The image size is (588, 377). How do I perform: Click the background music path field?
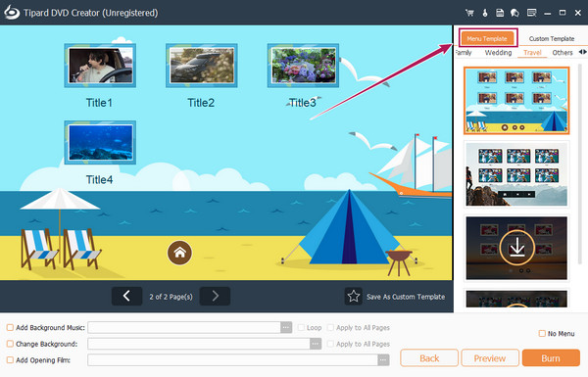coord(184,327)
